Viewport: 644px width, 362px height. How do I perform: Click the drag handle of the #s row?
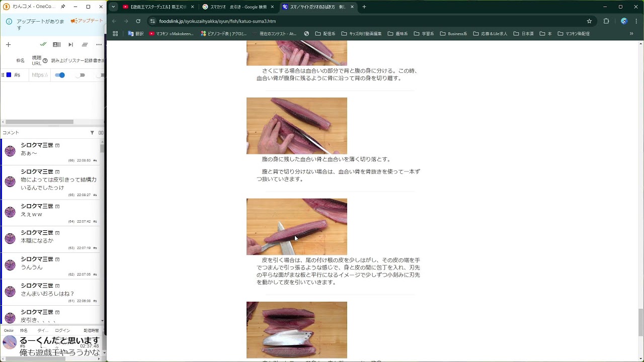coord(3,75)
